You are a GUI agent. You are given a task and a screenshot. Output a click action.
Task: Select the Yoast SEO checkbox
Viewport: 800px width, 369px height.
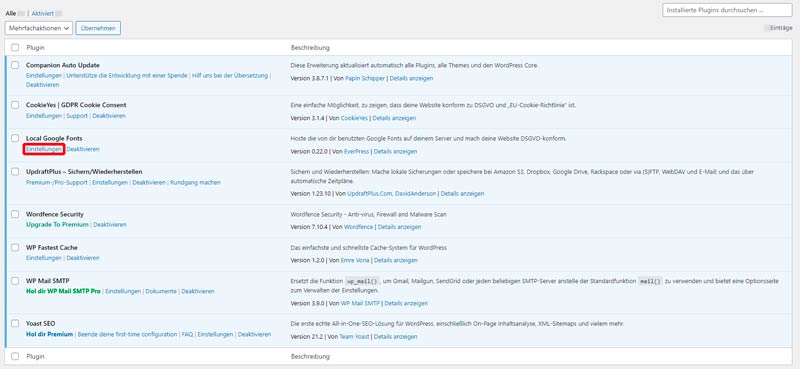pos(15,324)
